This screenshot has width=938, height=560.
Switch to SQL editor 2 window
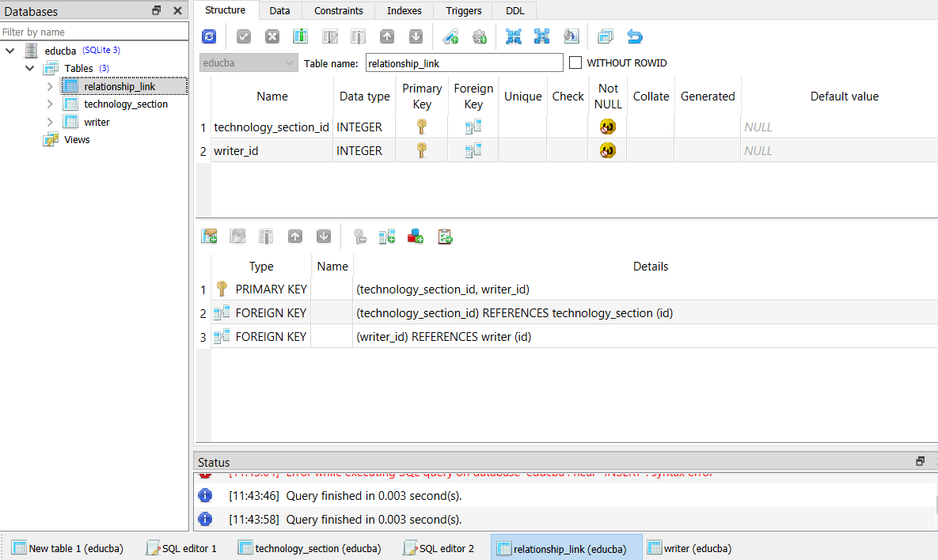[x=439, y=548]
